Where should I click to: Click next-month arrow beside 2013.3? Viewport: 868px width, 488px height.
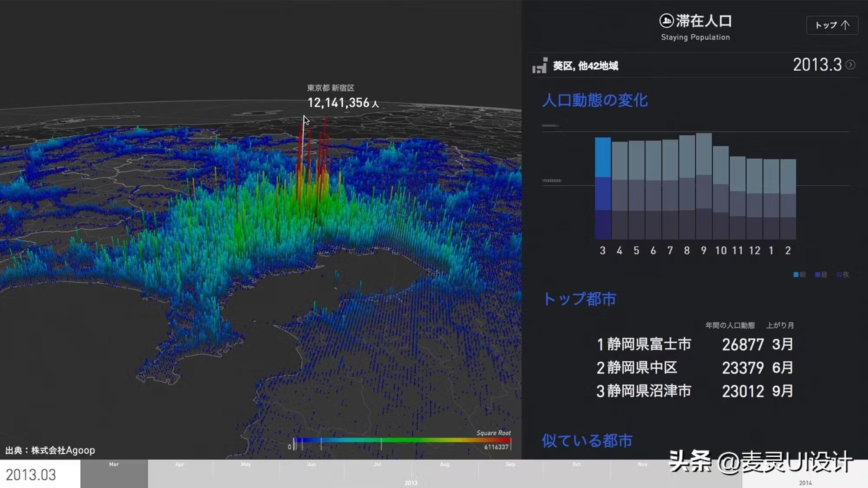click(x=851, y=65)
